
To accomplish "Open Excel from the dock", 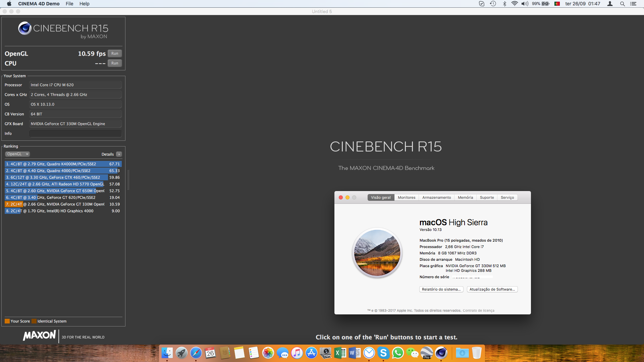I will pos(340,353).
